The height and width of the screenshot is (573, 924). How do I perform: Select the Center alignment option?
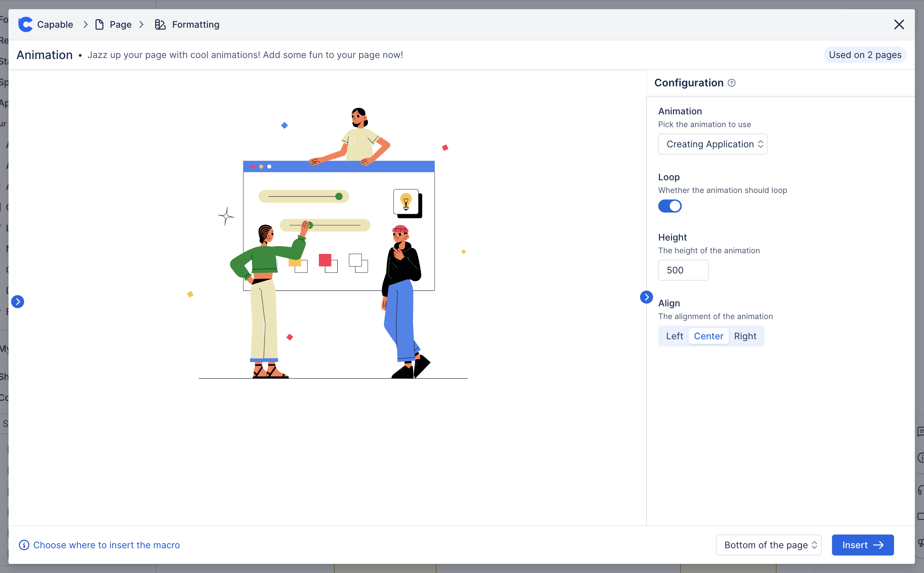pyautogui.click(x=708, y=336)
